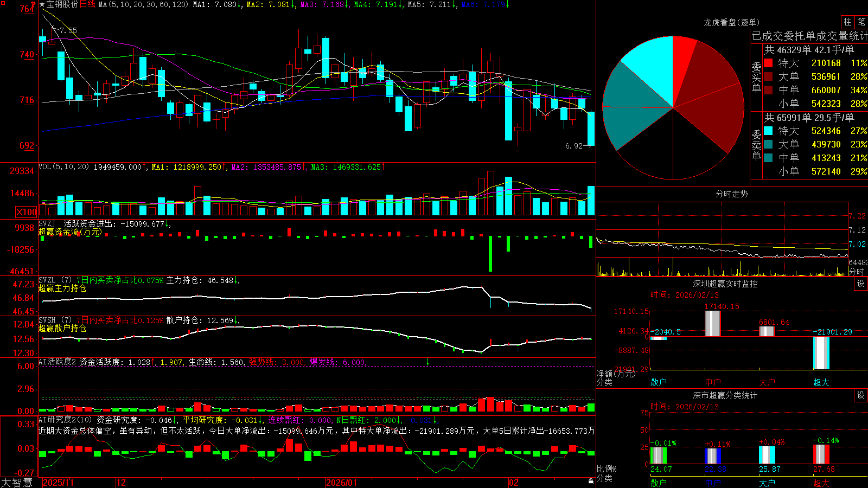Select 中户 category in 深圳超赢实时监控 chart
This screenshot has width=868, height=488.
click(x=713, y=382)
